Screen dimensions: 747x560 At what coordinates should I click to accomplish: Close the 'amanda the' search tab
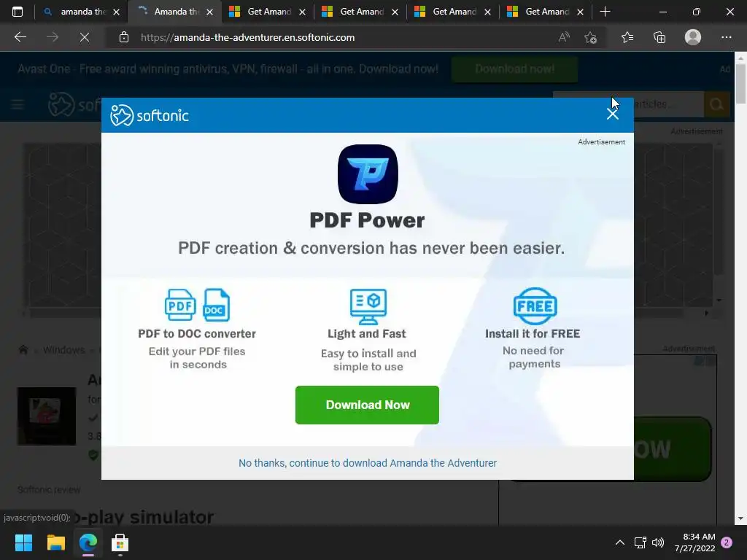[x=116, y=12]
